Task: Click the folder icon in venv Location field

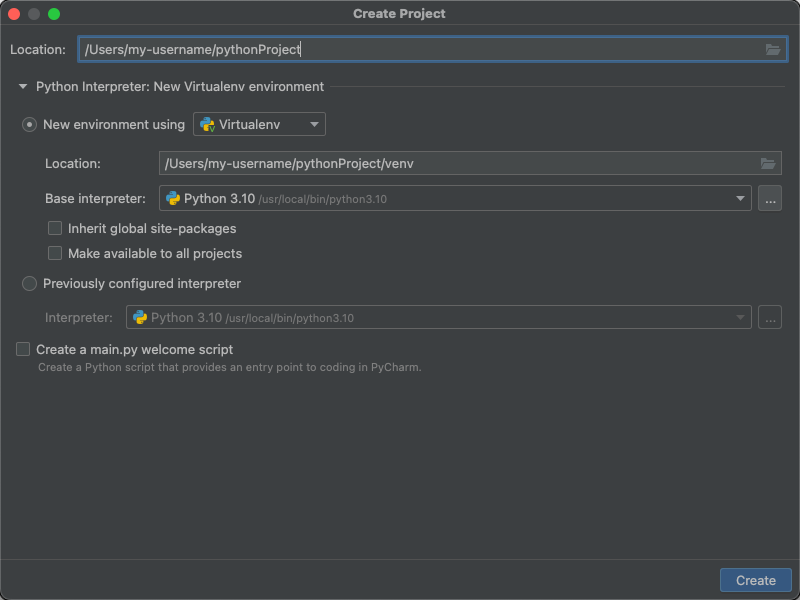Action: tap(768, 163)
